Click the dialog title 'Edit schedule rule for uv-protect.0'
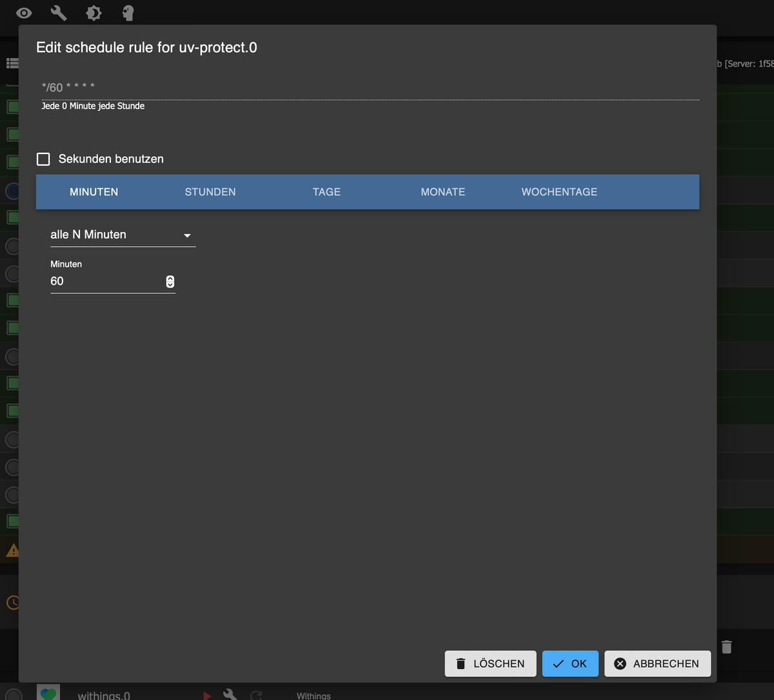 tap(146, 47)
